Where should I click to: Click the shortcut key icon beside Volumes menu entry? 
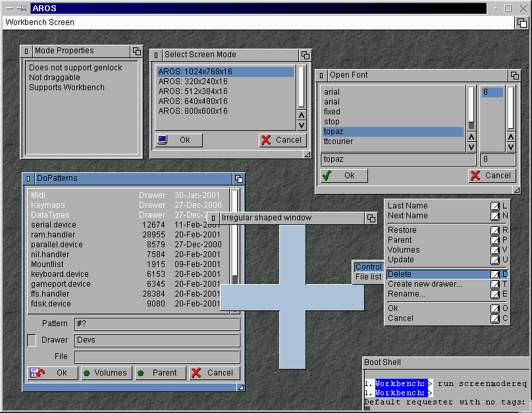[x=495, y=250]
